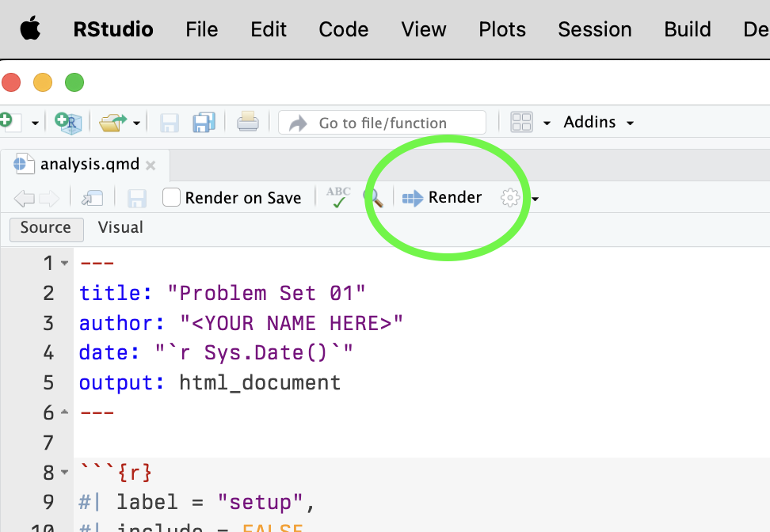
Task: Open render settings gear icon
Action: (509, 198)
